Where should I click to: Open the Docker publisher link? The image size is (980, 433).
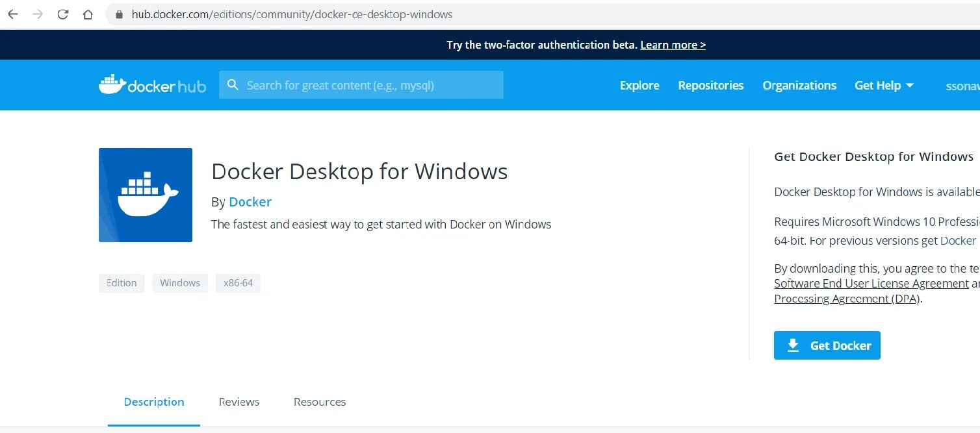[250, 202]
